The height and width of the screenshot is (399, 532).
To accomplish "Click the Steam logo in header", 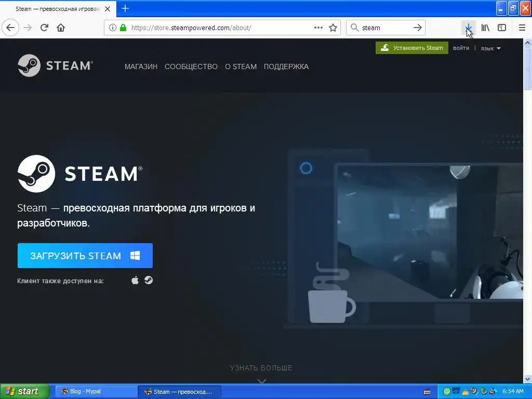I will click(x=55, y=65).
